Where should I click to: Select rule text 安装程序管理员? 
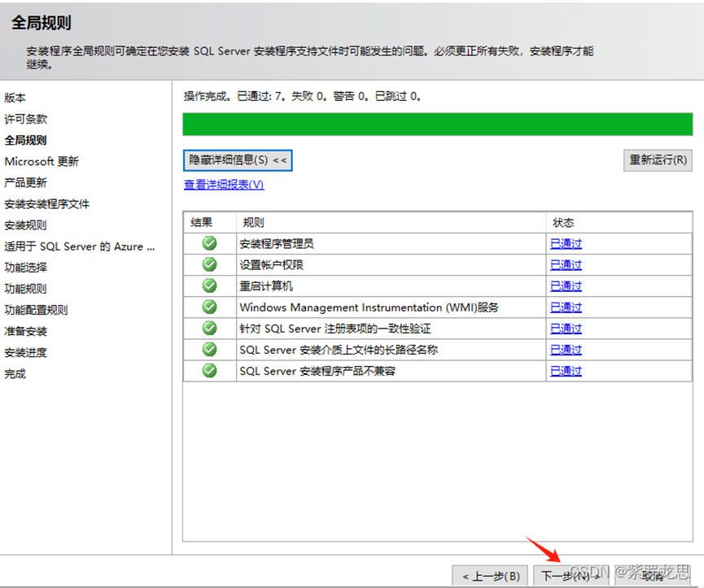[277, 243]
